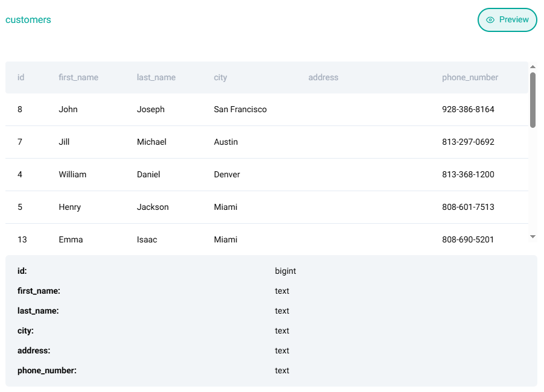
Task: Select the first name Emma cell
Action: (71, 239)
